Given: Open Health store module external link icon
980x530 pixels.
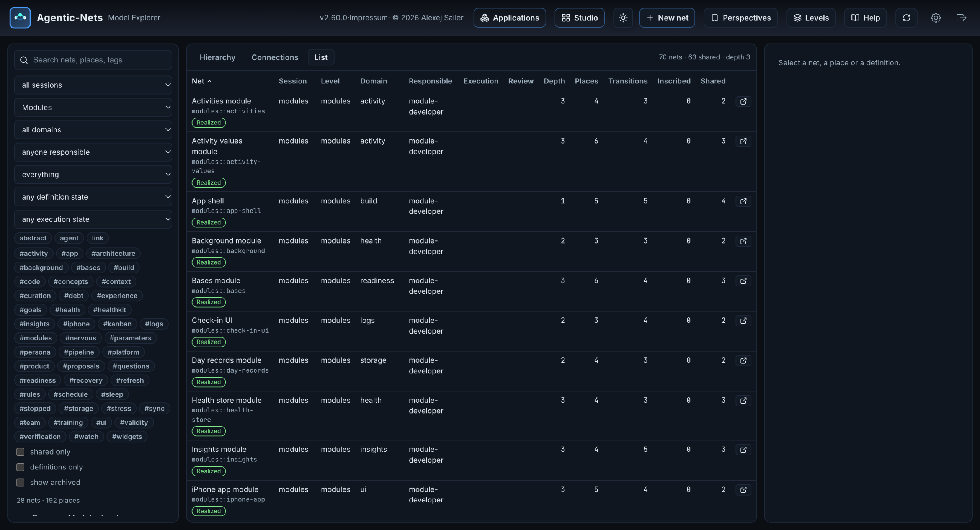Looking at the screenshot, I should click(x=743, y=401).
